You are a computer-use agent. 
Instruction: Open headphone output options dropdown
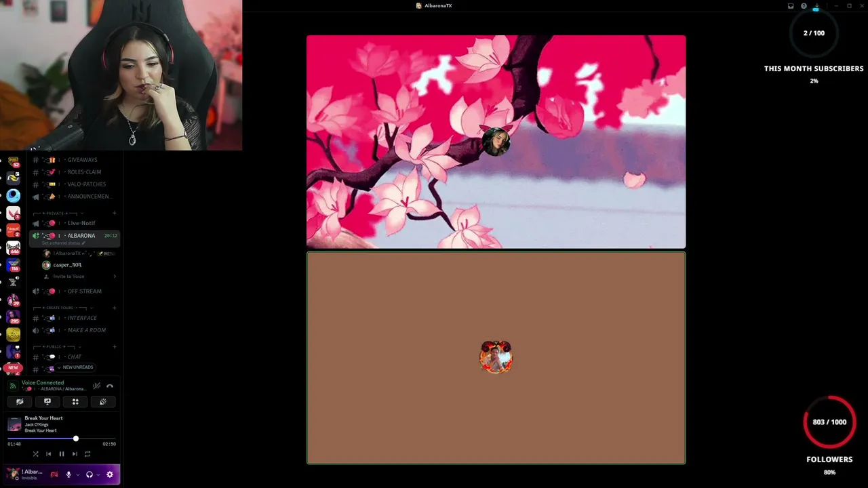click(98, 474)
